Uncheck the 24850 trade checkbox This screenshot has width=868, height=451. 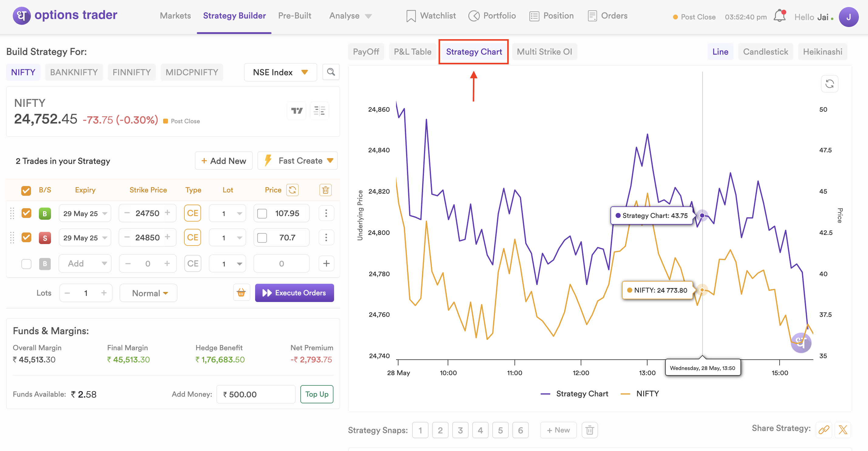point(26,237)
